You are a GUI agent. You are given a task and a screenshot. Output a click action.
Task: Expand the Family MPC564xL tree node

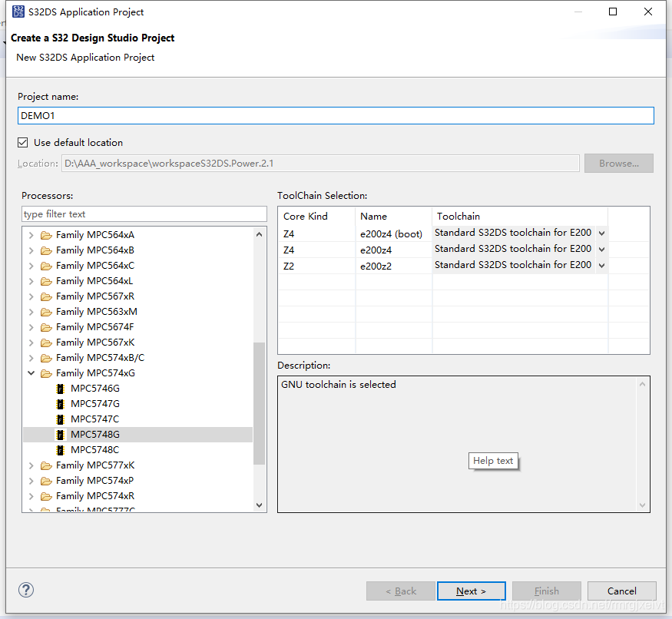coord(31,281)
